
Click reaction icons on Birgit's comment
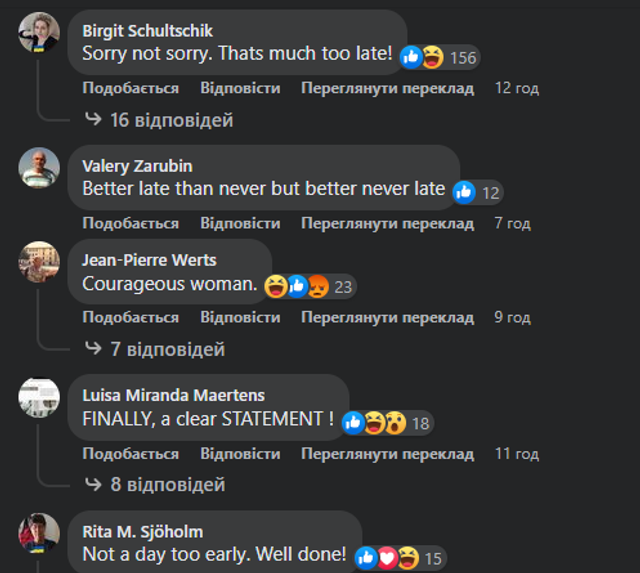pyautogui.click(x=422, y=57)
